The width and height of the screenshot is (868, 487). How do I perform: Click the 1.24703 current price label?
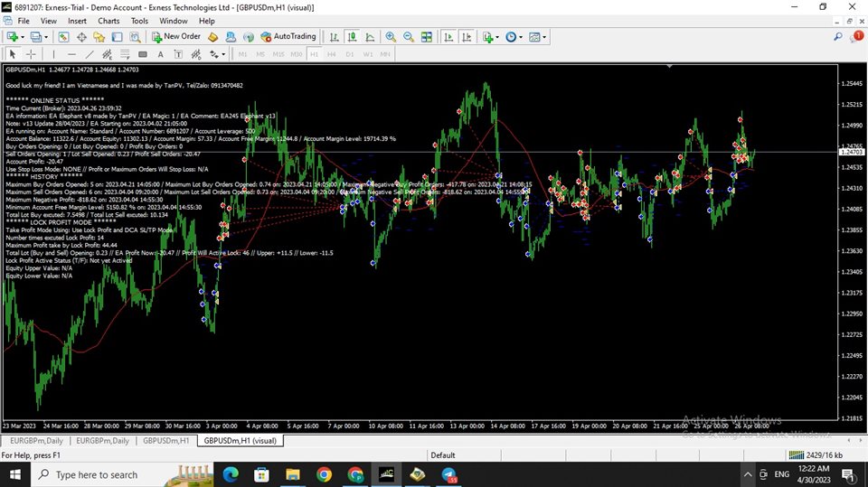(852, 152)
